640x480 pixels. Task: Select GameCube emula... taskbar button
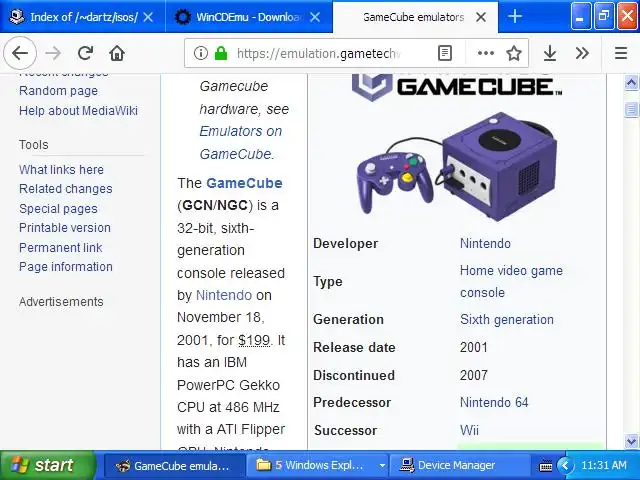(174, 465)
